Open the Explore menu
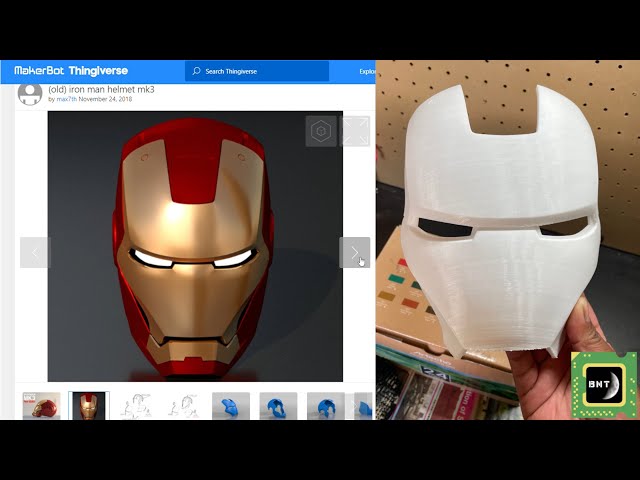 [x=367, y=71]
